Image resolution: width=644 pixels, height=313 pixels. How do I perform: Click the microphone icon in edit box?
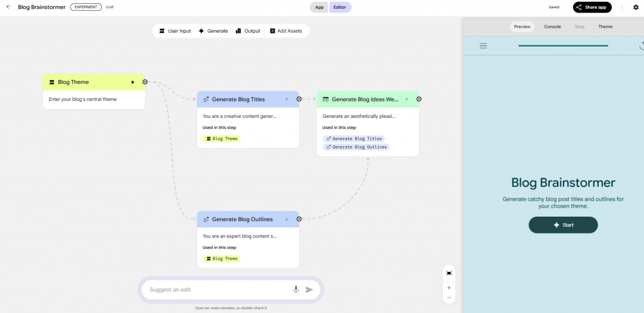[296, 290]
